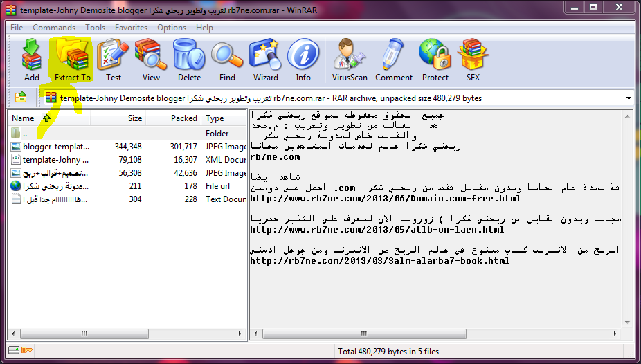Click the WinRAR title bar app icon
Screen dimensions: 641x364
pyautogui.click(x=11, y=10)
